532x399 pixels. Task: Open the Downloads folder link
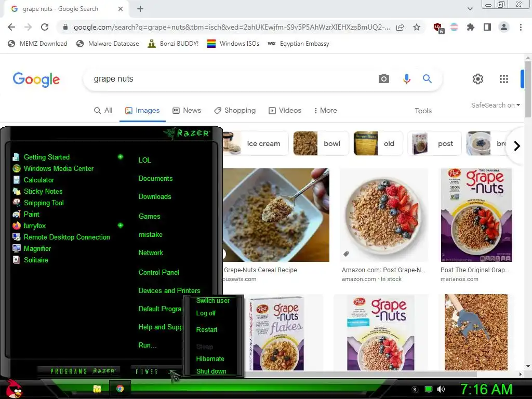click(155, 196)
